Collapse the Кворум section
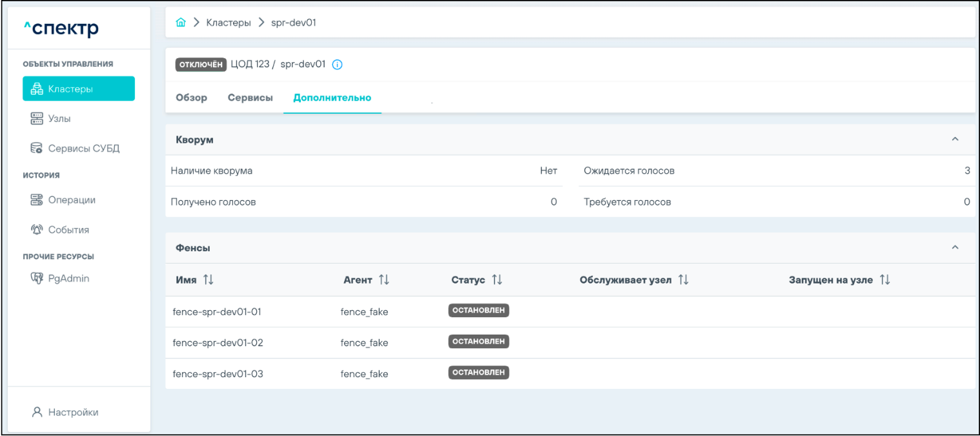Image resolution: width=980 pixels, height=436 pixels. (x=955, y=140)
